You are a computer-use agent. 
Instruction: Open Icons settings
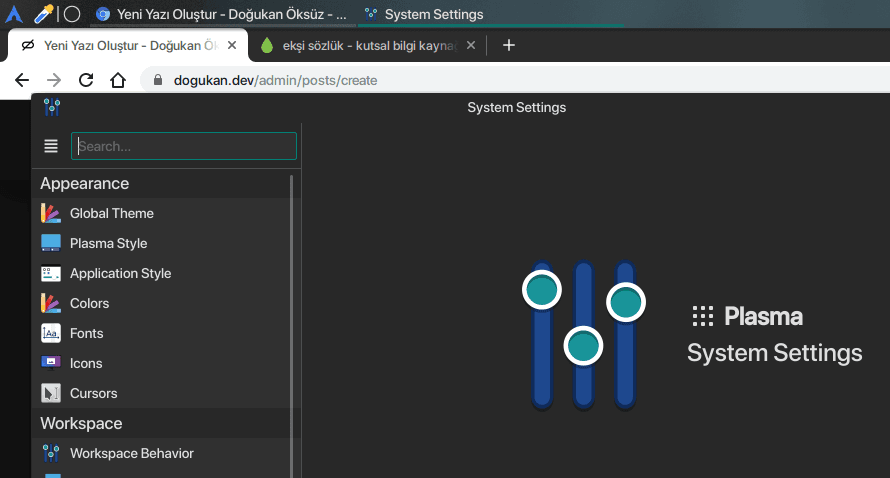pyautogui.click(x=166, y=364)
